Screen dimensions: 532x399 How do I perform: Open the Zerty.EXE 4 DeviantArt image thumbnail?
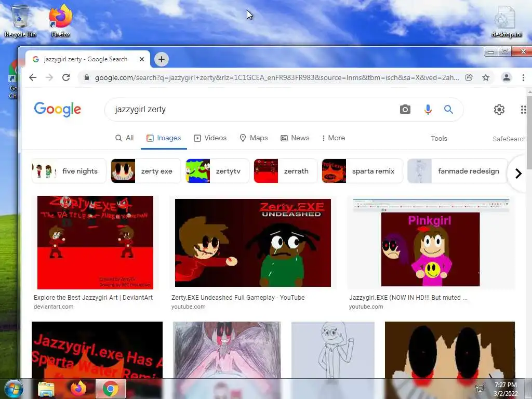(95, 243)
